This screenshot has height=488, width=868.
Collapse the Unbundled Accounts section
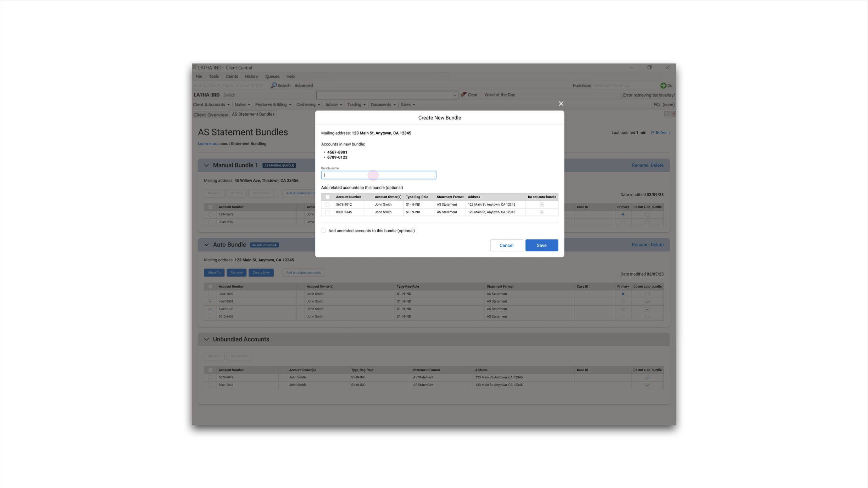206,339
